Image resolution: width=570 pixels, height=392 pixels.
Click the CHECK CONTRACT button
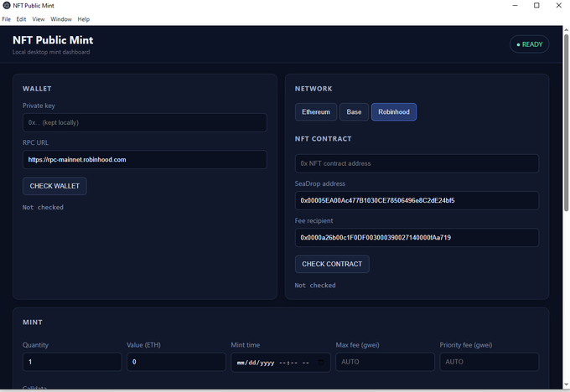pyautogui.click(x=332, y=264)
